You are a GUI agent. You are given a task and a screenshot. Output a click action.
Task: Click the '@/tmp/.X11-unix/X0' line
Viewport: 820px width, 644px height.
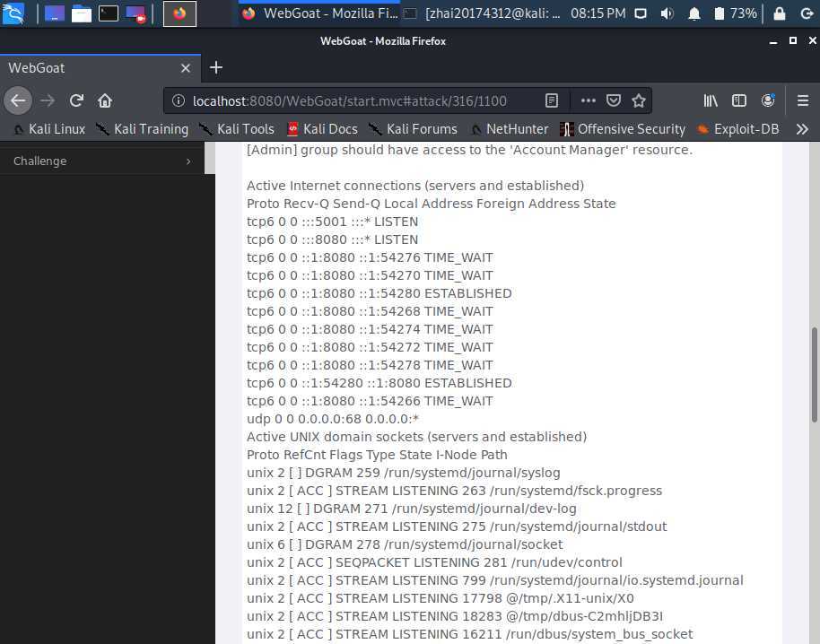[x=440, y=598]
